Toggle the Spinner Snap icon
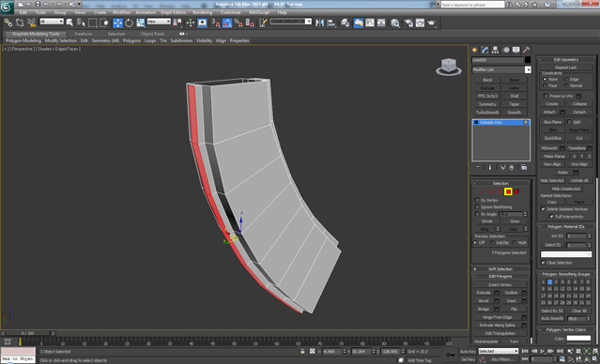 [x=250, y=23]
